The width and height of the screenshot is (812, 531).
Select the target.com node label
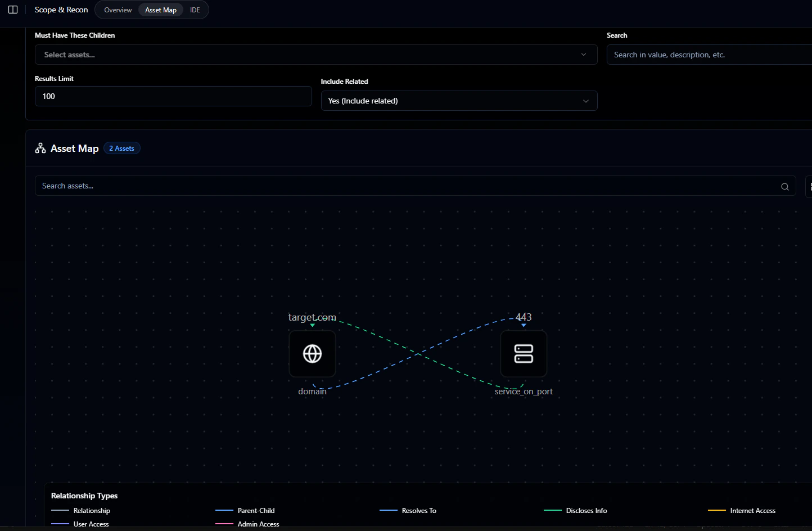[312, 317]
